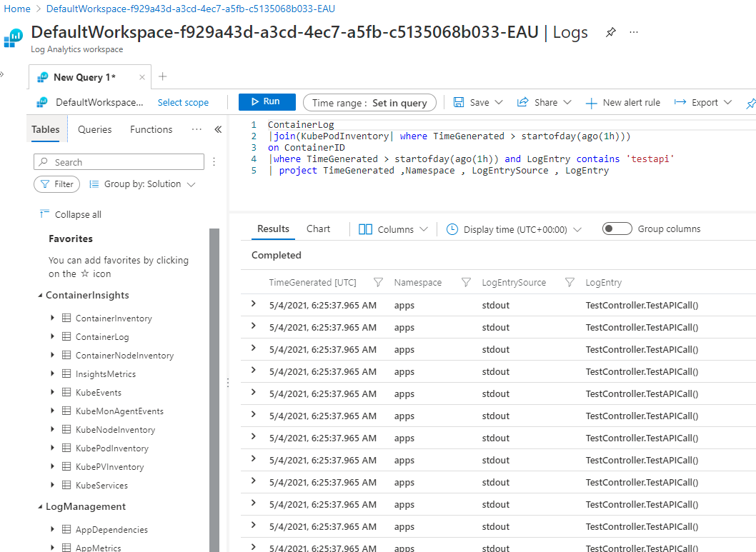Open the Display time (UTC+00:00) dropdown
This screenshot has width=756, height=552.
point(514,229)
